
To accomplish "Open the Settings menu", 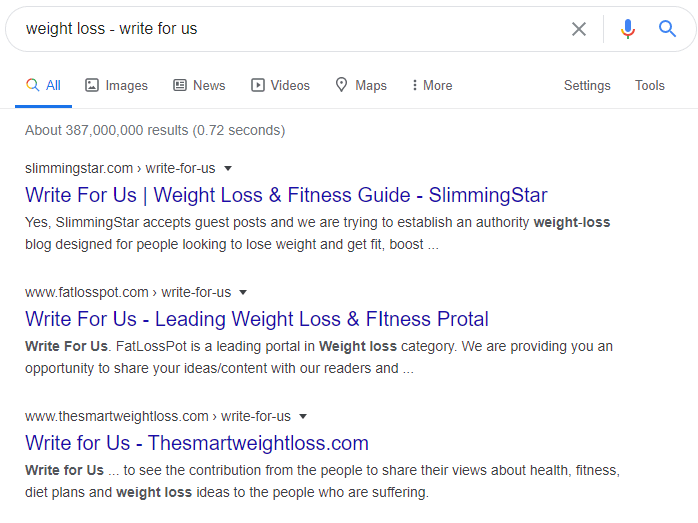I will point(587,85).
